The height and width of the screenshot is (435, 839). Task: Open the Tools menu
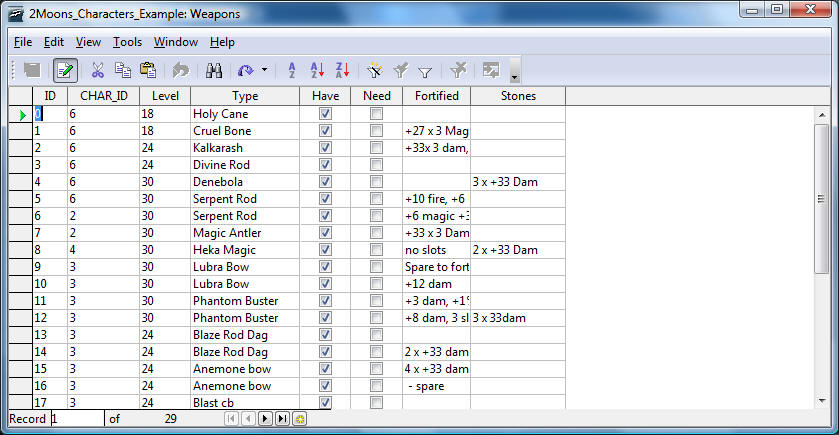(x=127, y=42)
